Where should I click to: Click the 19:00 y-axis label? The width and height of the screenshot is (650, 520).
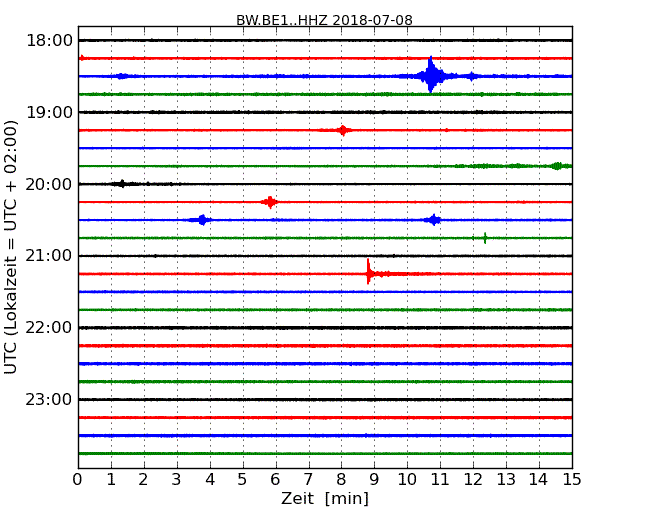pos(49,112)
